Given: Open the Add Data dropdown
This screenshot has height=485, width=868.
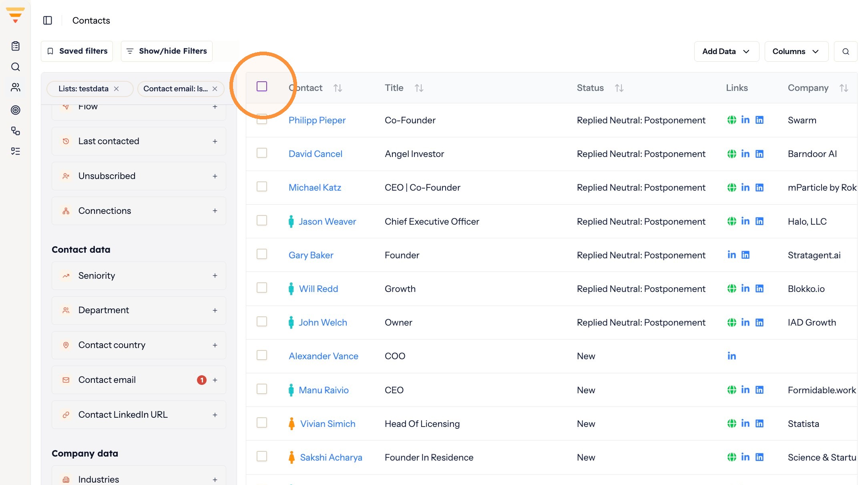Looking at the screenshot, I should click(x=727, y=51).
